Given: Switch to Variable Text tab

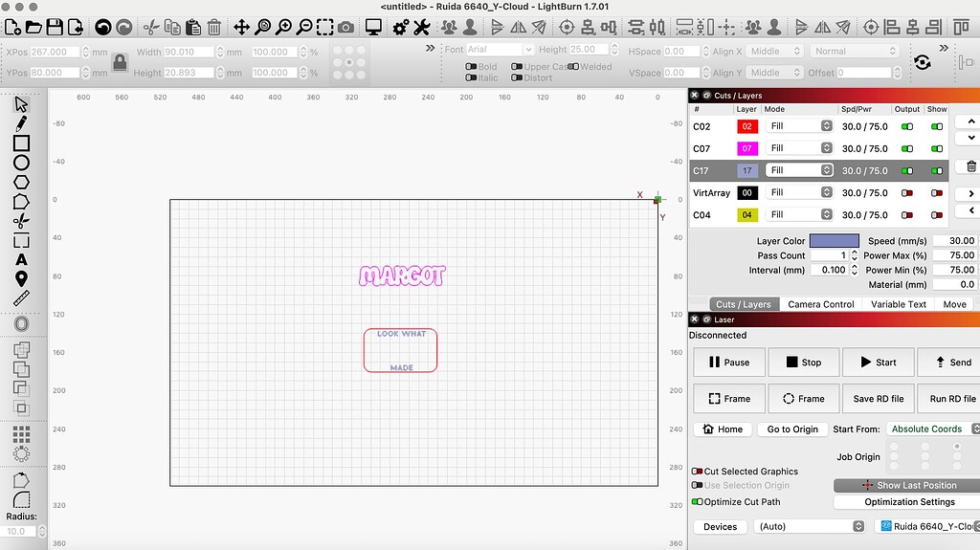Looking at the screenshot, I should point(898,304).
